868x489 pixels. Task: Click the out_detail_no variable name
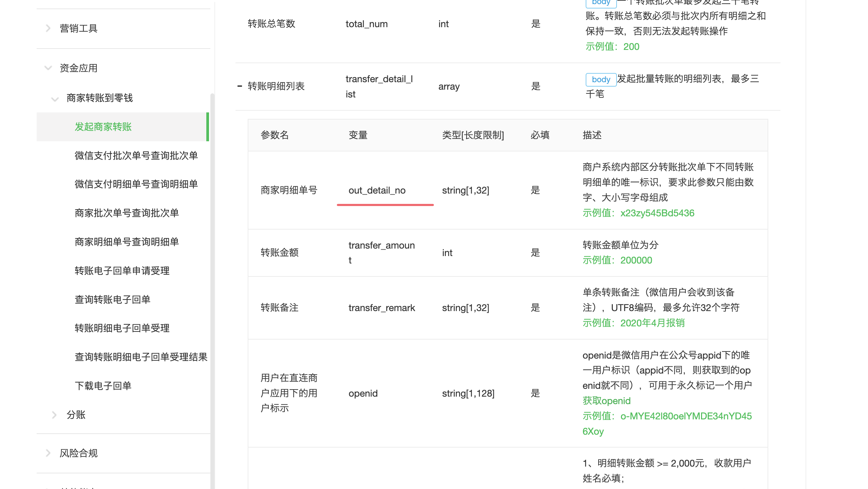377,191
